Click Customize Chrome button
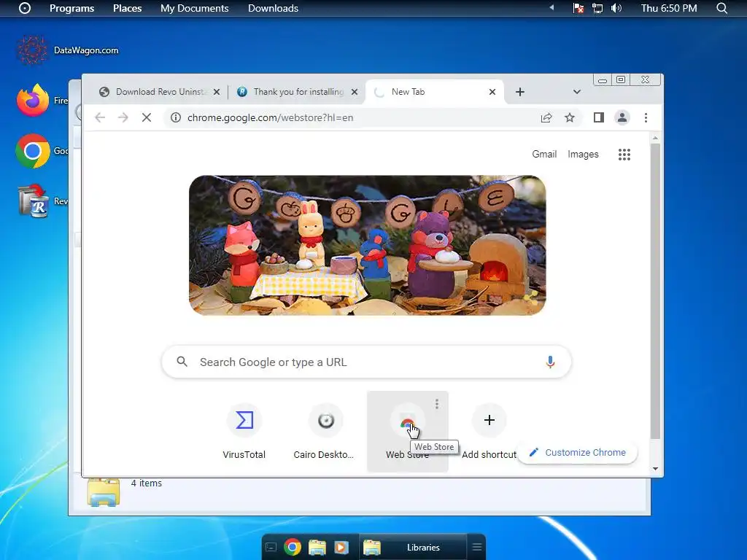 click(578, 452)
